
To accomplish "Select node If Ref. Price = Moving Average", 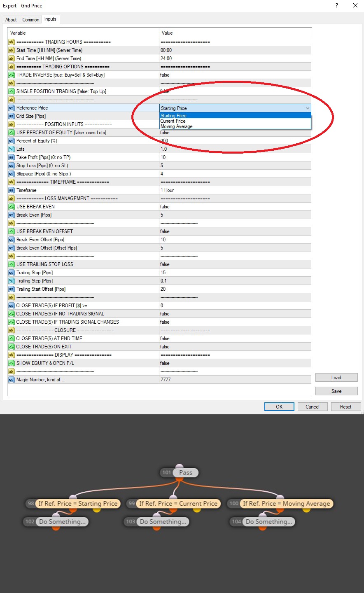I will pos(280,504).
